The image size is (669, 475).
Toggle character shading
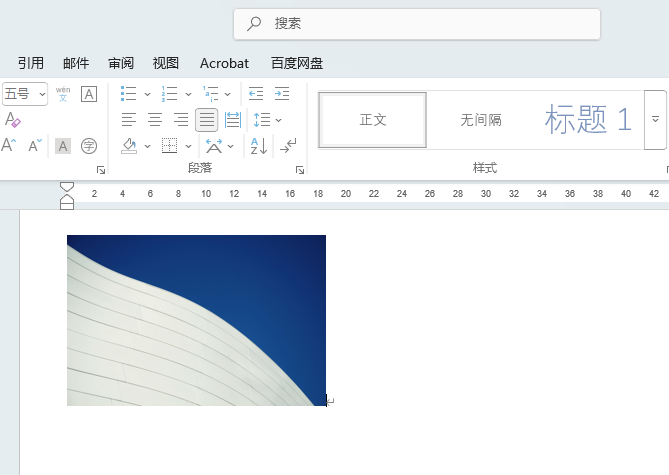click(63, 146)
